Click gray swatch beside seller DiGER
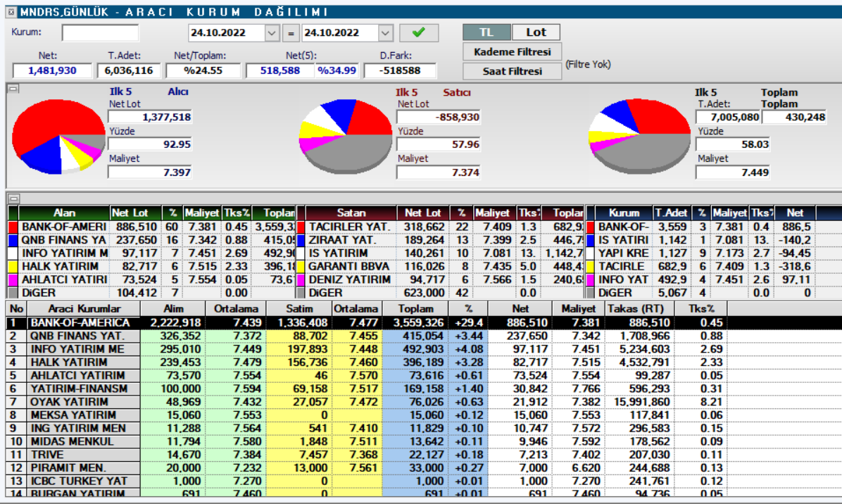842x504 pixels. coord(301,293)
